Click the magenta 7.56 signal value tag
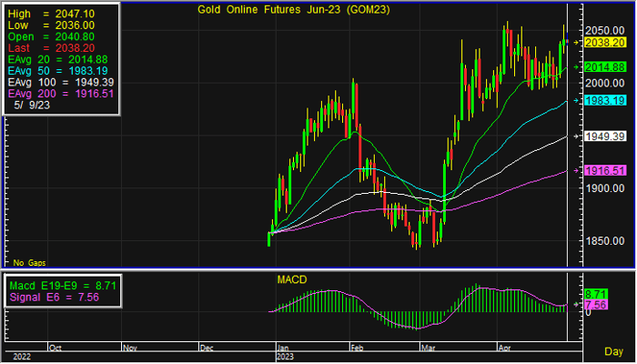This screenshot has width=637, height=364. [592, 306]
